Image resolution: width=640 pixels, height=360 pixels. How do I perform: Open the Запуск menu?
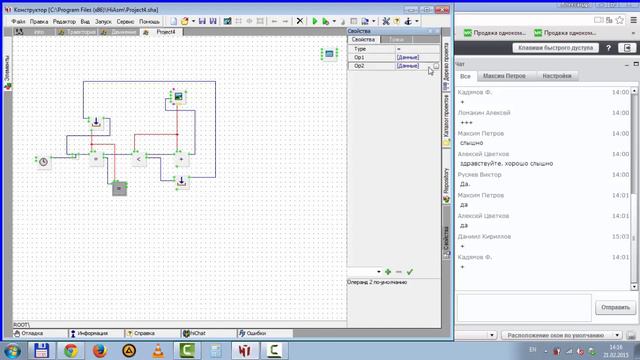[x=103, y=21]
